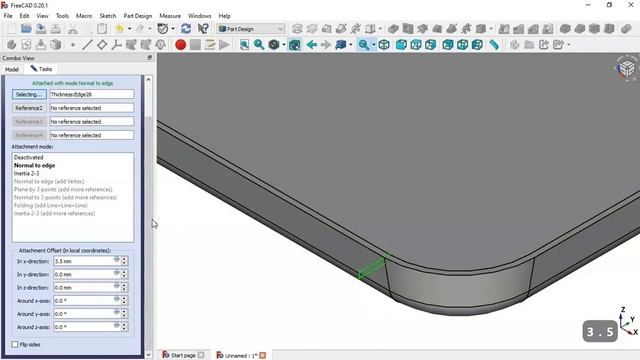This screenshot has width=640, height=360.
Task: Close the Unnamed : 1* document tab
Action: click(262, 356)
